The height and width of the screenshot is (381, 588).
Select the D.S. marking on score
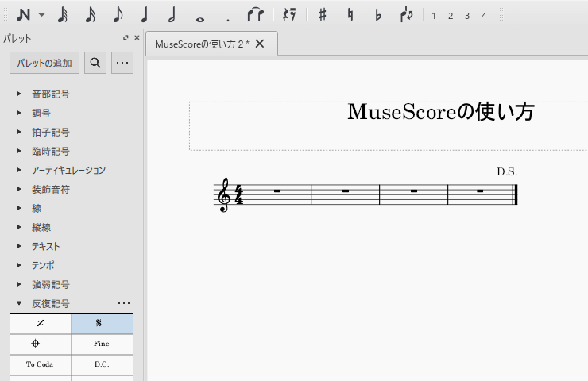tap(507, 172)
